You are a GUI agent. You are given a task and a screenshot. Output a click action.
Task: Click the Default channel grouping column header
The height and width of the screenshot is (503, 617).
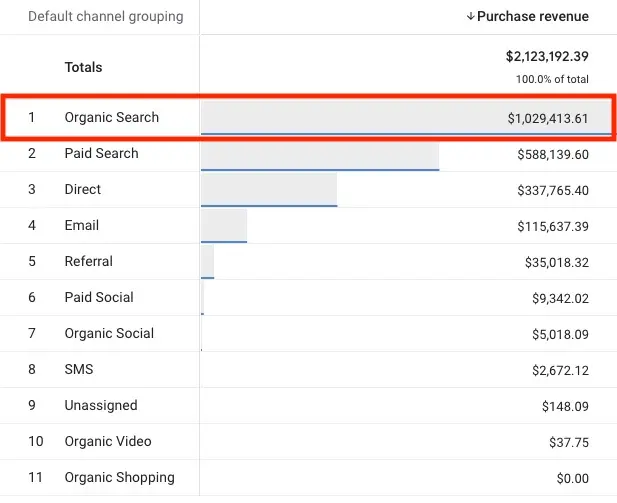point(106,17)
